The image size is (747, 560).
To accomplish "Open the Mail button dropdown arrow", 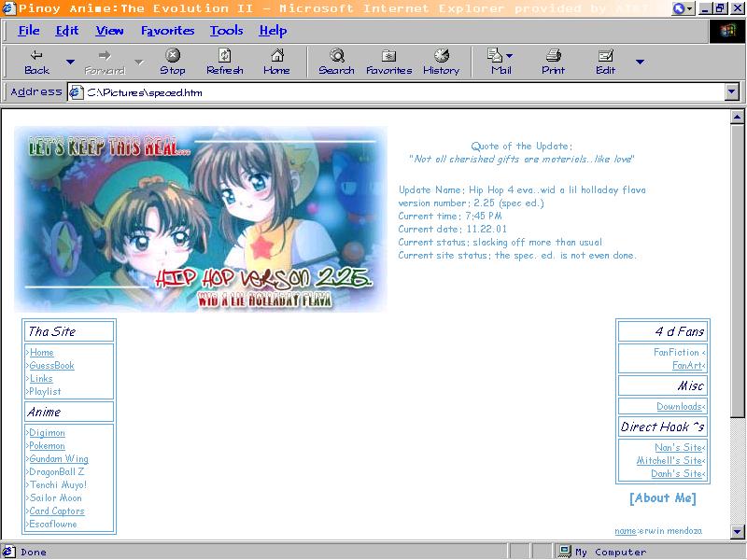I will click(509, 56).
